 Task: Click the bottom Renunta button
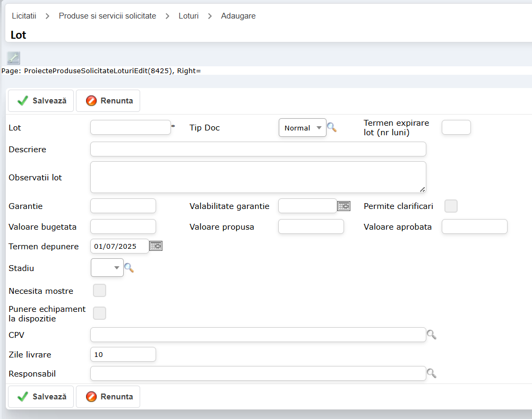pyautogui.click(x=108, y=396)
